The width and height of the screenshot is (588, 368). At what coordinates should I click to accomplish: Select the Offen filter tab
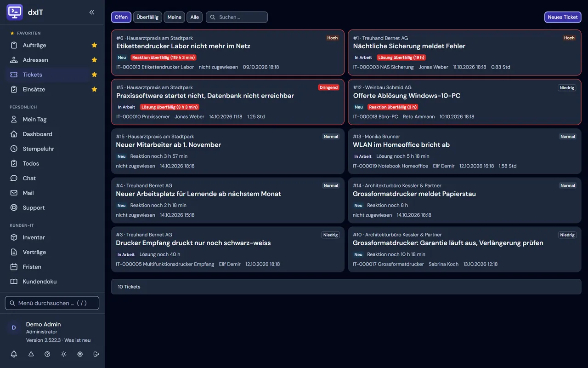[121, 17]
